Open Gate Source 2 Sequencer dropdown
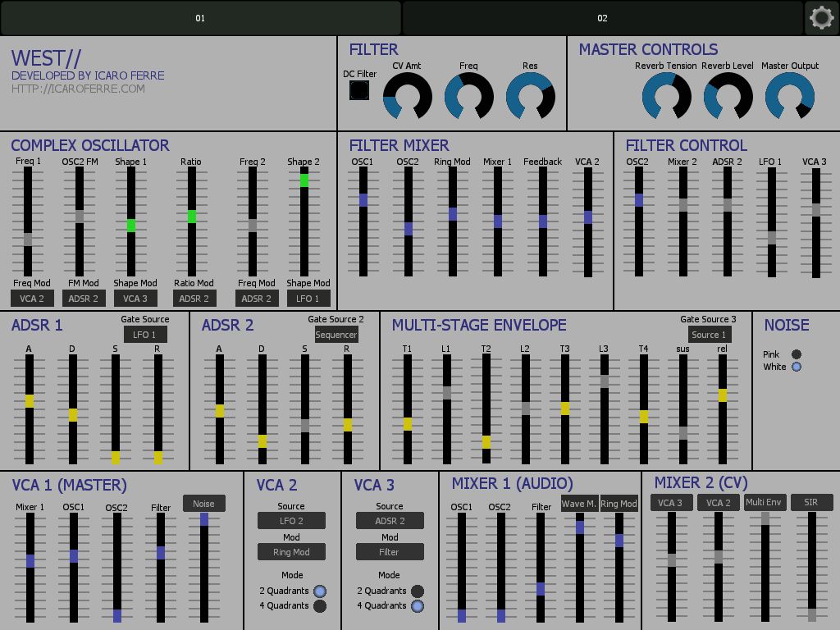Image resolution: width=840 pixels, height=630 pixels. 336,335
